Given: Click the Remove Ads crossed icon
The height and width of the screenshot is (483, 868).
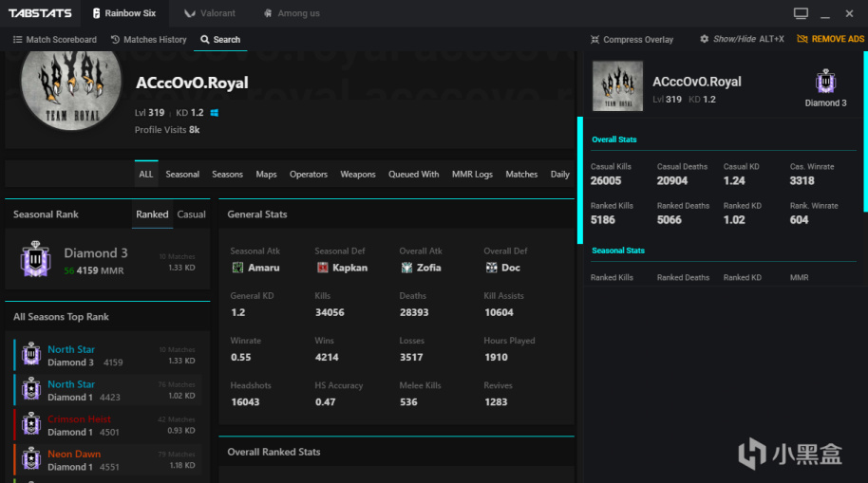Looking at the screenshot, I should click(802, 39).
